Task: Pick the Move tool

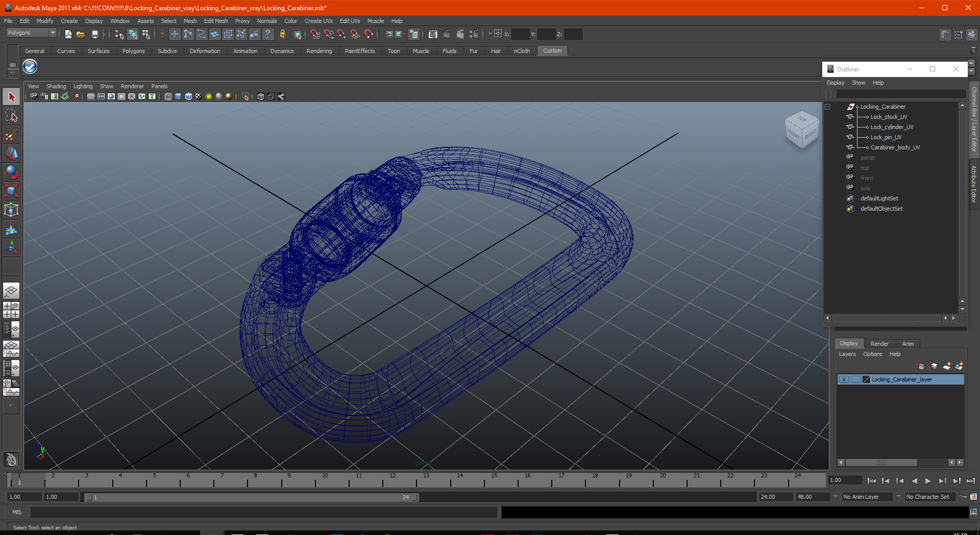Action: [11, 154]
